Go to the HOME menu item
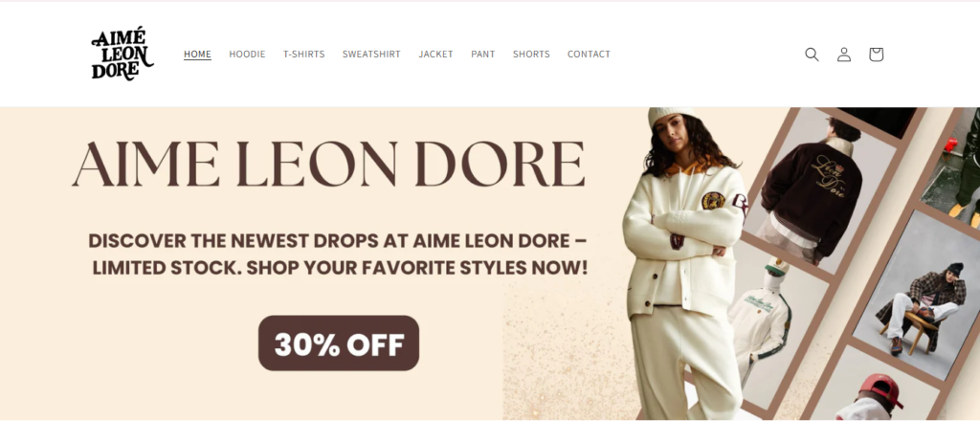The height and width of the screenshot is (442, 980). click(197, 55)
